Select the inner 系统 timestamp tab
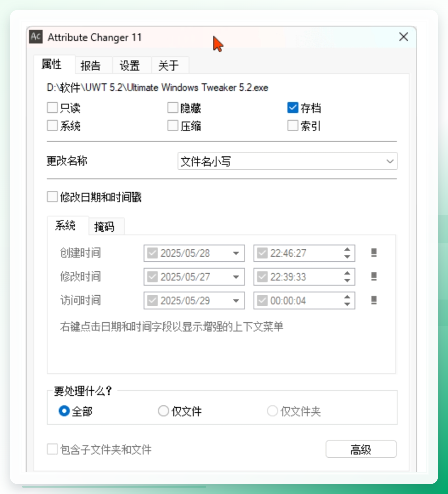 click(68, 225)
